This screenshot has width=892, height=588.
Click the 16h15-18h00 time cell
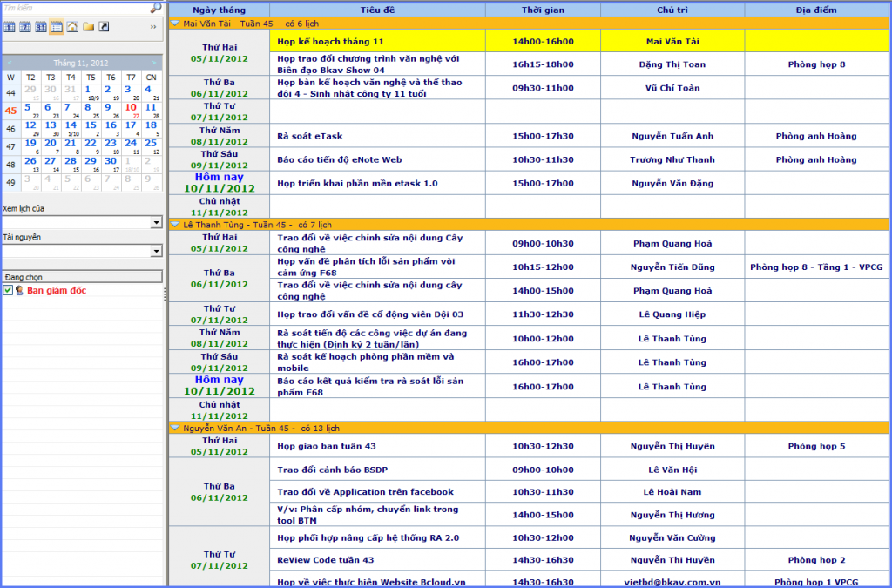point(543,64)
